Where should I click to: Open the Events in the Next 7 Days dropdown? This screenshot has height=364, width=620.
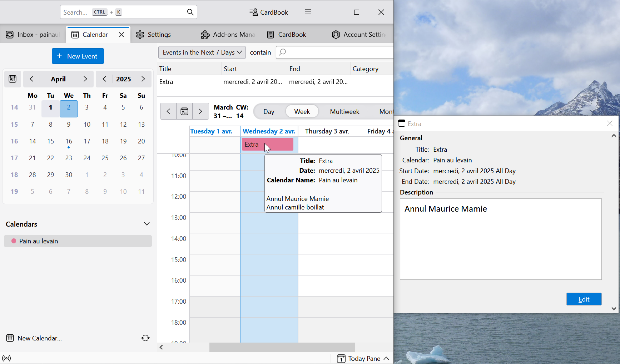tap(202, 52)
